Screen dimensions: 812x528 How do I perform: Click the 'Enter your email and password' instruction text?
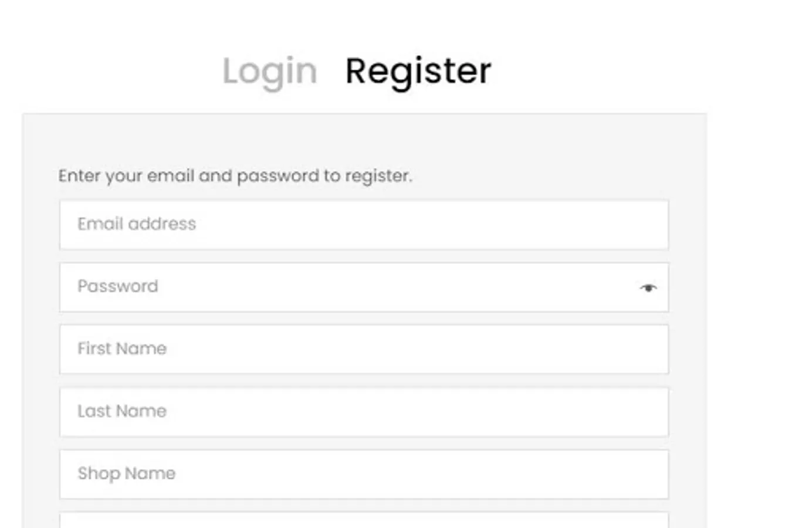click(x=235, y=175)
